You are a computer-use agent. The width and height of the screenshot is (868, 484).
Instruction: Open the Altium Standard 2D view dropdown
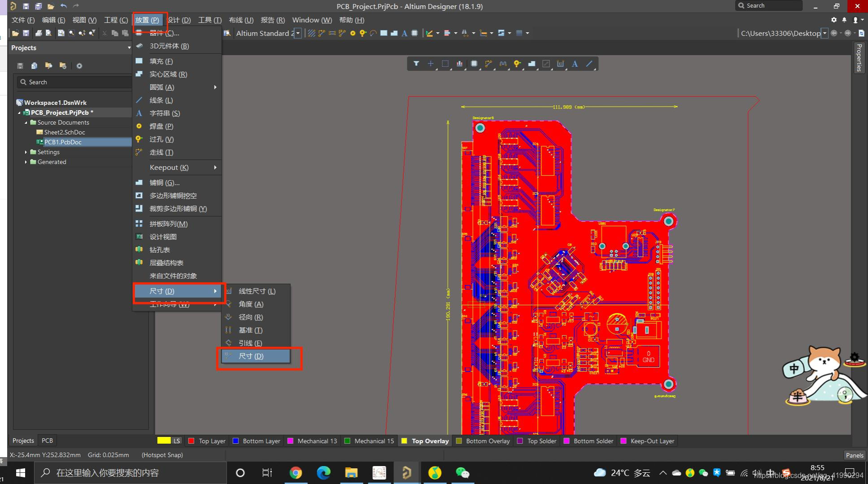[x=297, y=33]
